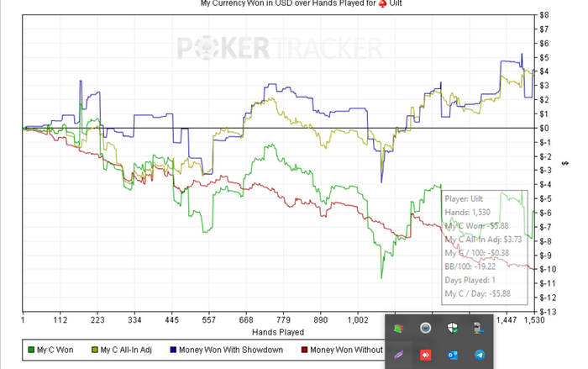Click the 334 x-axis tick label
Image resolution: width=588 pixels, height=369 pixels.
(134, 320)
